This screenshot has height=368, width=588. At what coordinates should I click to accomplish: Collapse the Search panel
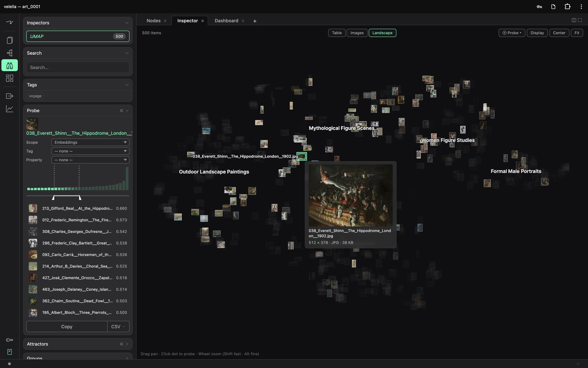click(x=127, y=53)
